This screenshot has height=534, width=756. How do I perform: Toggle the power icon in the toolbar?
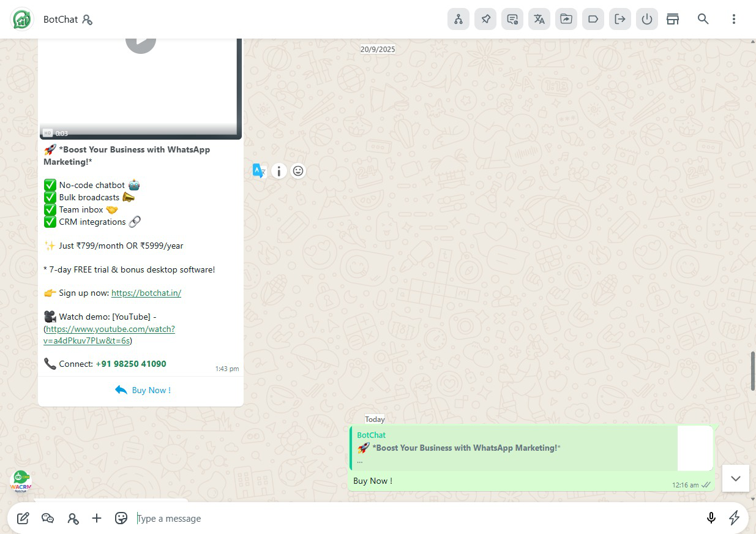pos(647,19)
